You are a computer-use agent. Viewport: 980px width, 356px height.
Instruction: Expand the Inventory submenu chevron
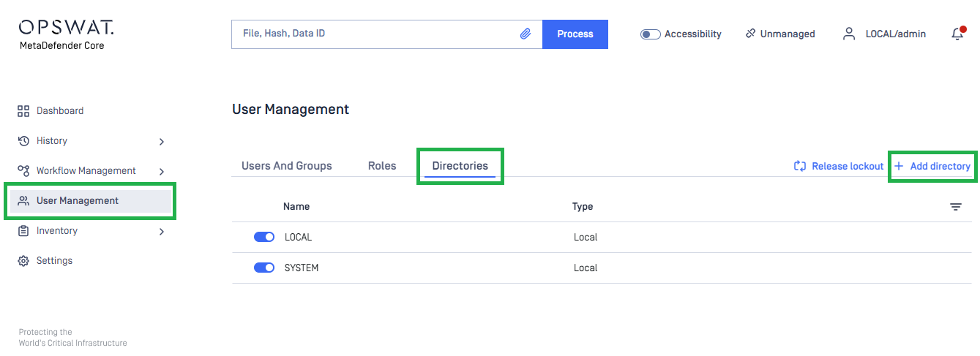click(x=162, y=232)
